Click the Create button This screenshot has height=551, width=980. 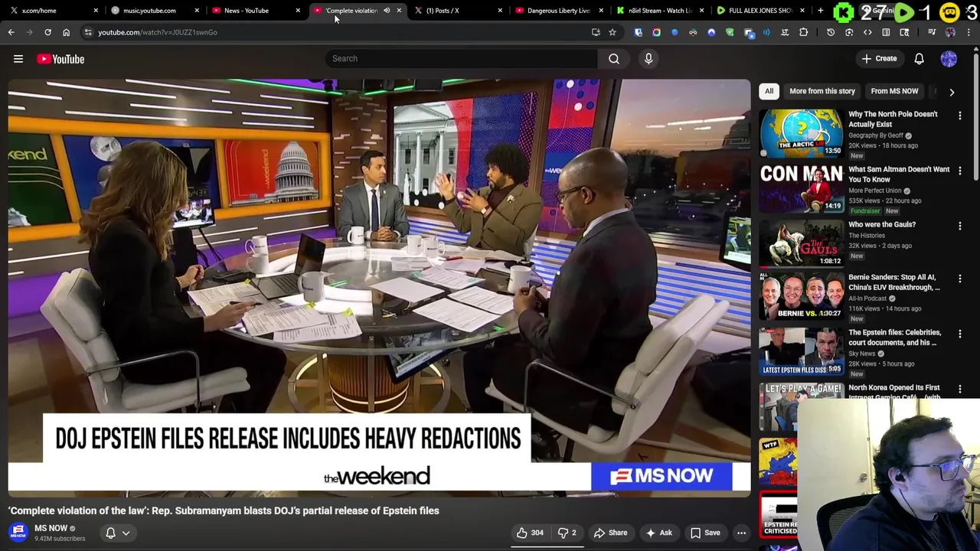(x=878, y=59)
